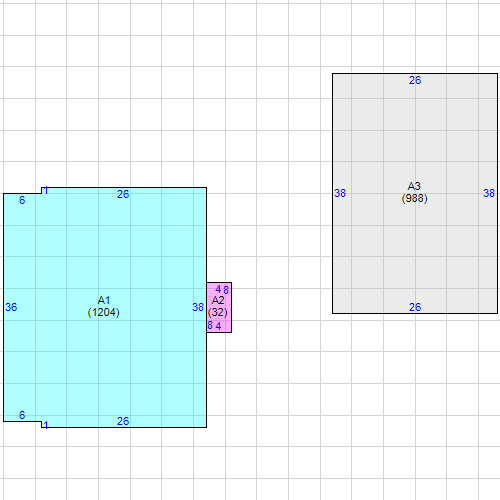Click the 26 dimension on A3's top edge
This screenshot has width=500, height=500.
click(x=415, y=80)
